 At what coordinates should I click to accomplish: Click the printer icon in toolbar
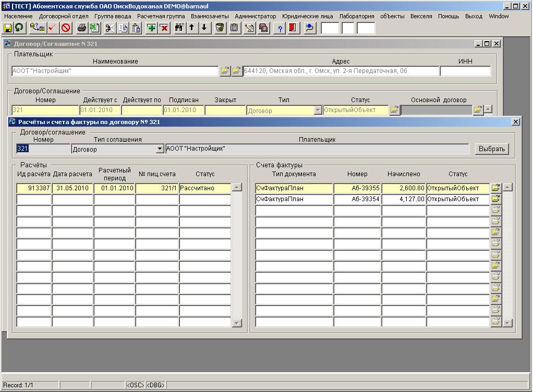coord(81,28)
